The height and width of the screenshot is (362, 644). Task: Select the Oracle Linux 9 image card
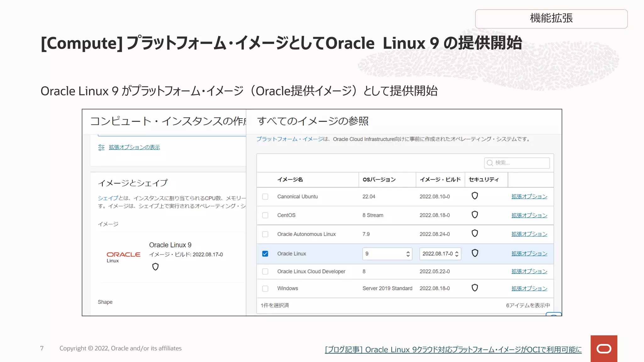click(x=172, y=257)
